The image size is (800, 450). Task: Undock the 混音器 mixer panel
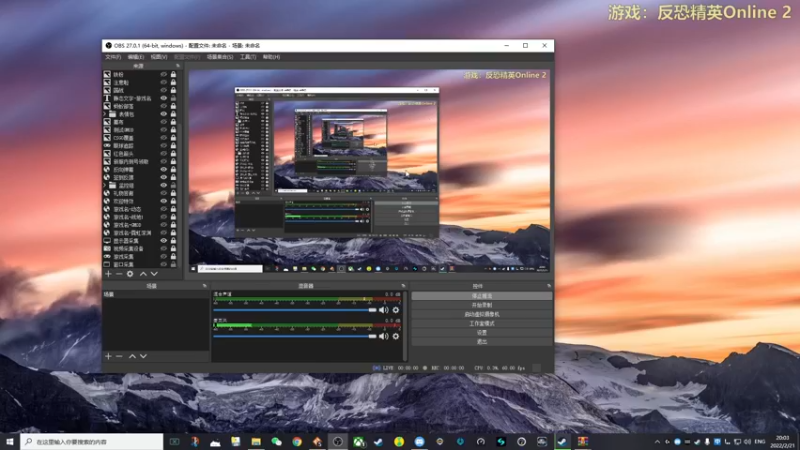[x=403, y=286]
